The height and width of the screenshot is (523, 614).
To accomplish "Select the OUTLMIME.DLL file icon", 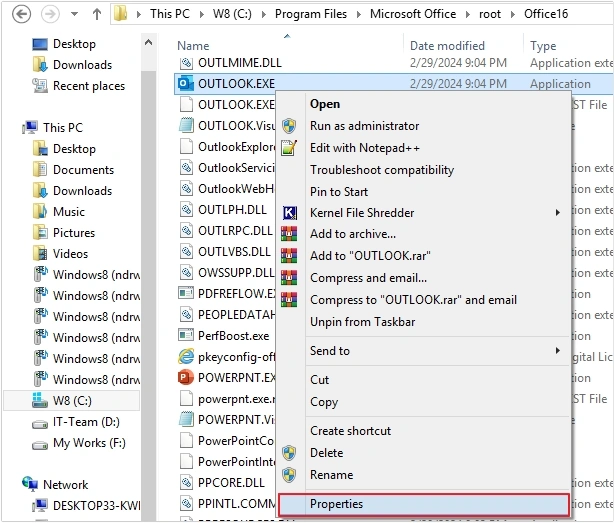I will [x=186, y=63].
